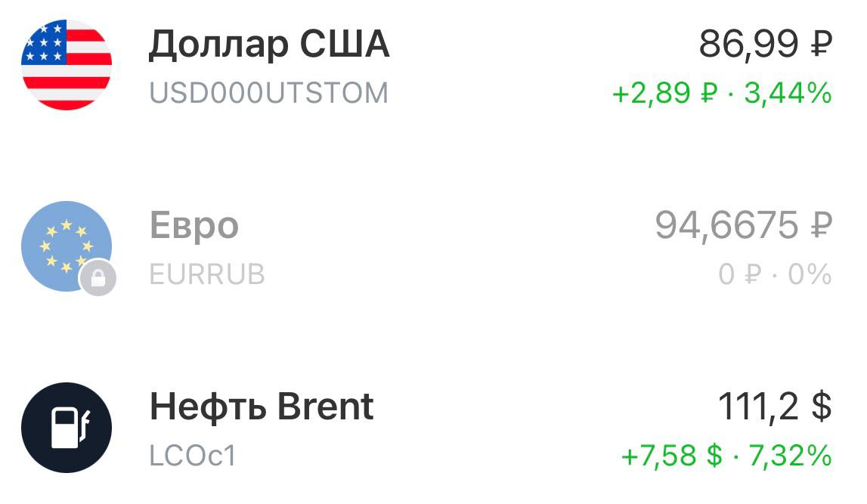
Task: Tap the 111,2 Brent price value
Action: pos(758,407)
